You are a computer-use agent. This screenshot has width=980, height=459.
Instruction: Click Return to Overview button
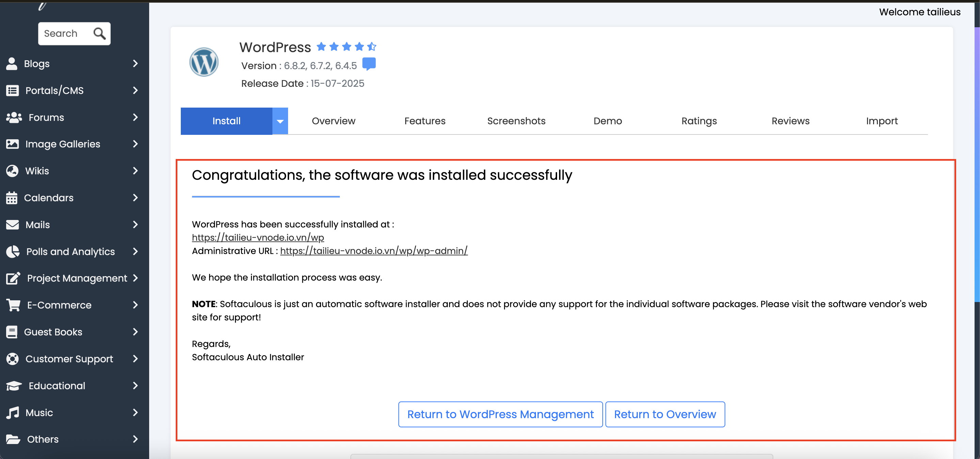(665, 414)
